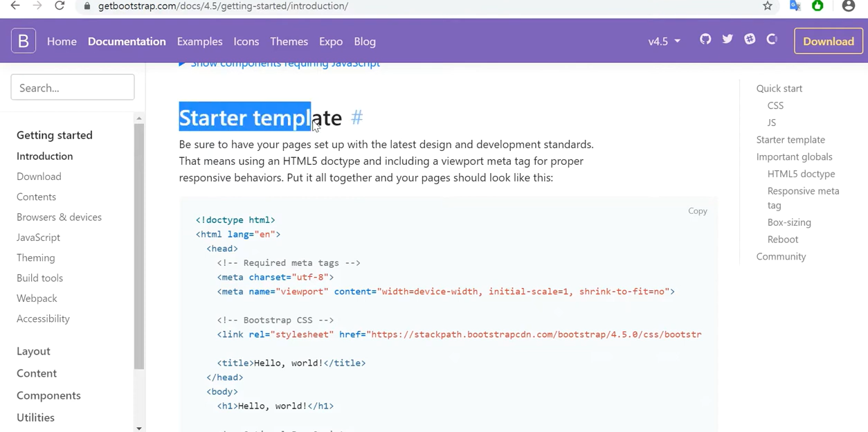The height and width of the screenshot is (432, 868).
Task: Jump to Community in table of contents
Action: tap(781, 257)
